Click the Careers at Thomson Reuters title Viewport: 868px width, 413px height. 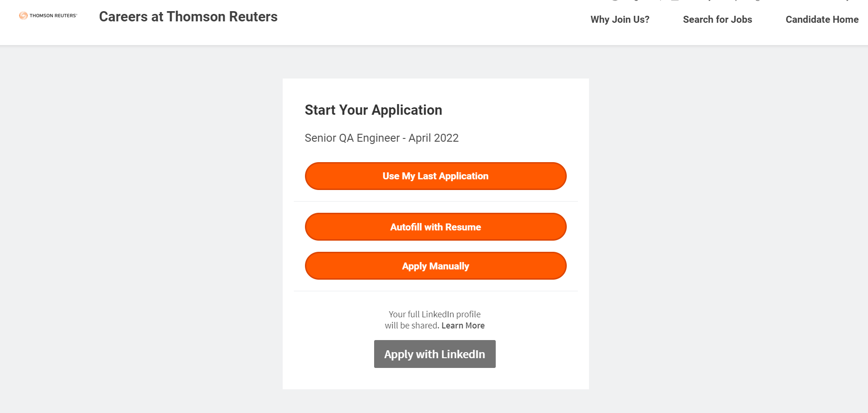[x=188, y=17]
